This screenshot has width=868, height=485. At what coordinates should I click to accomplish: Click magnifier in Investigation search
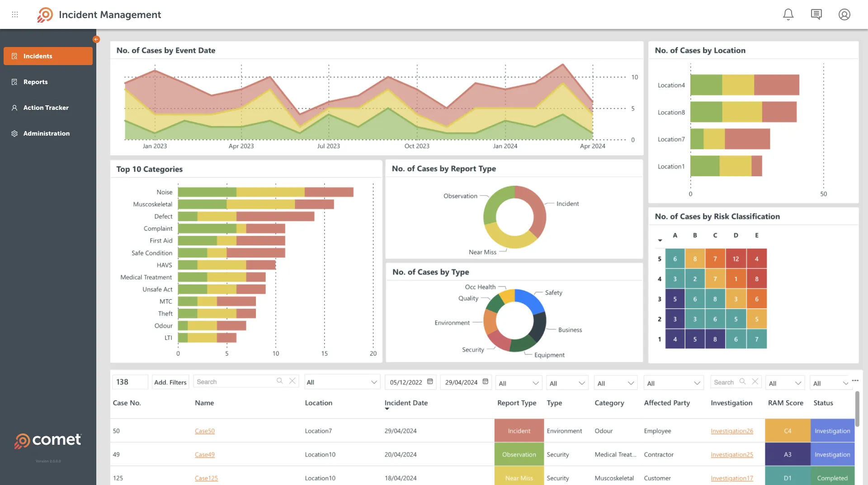coord(742,381)
